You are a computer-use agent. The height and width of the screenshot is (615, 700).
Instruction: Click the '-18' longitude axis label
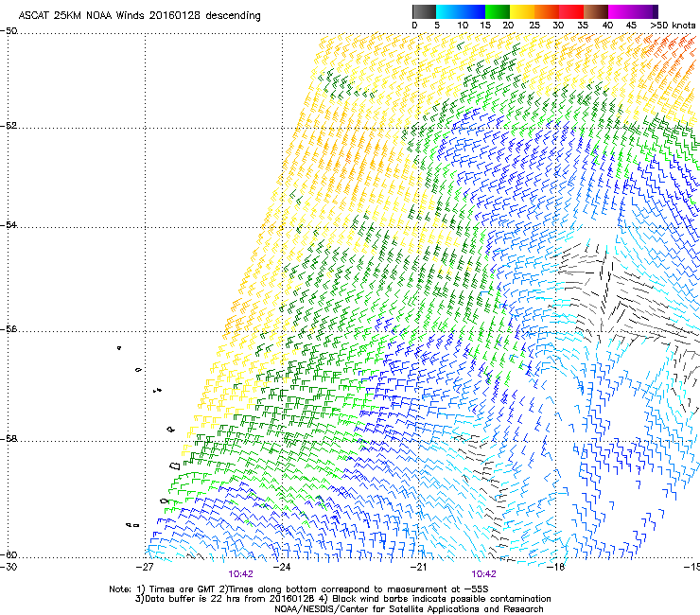pyautogui.click(x=556, y=567)
